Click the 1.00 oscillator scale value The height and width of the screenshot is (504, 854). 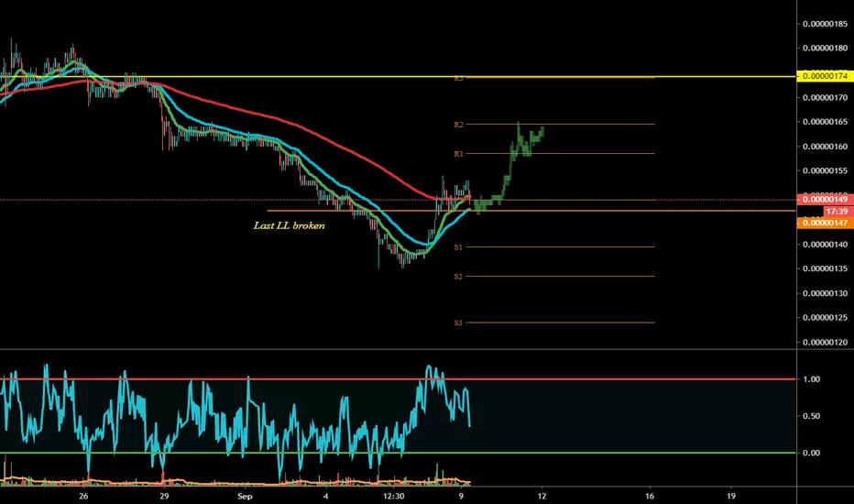[812, 379]
